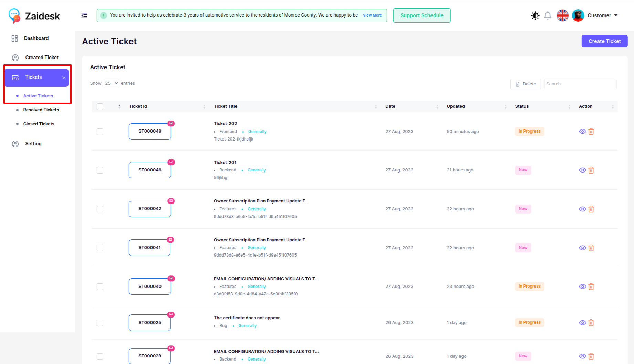
Task: Click the ticket Search field
Action: (x=580, y=84)
